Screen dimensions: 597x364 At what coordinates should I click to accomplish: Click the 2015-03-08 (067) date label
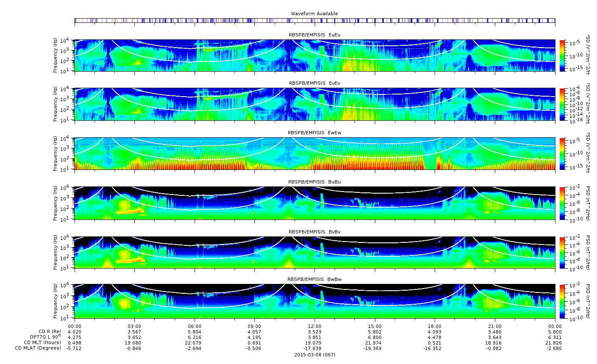(315, 355)
